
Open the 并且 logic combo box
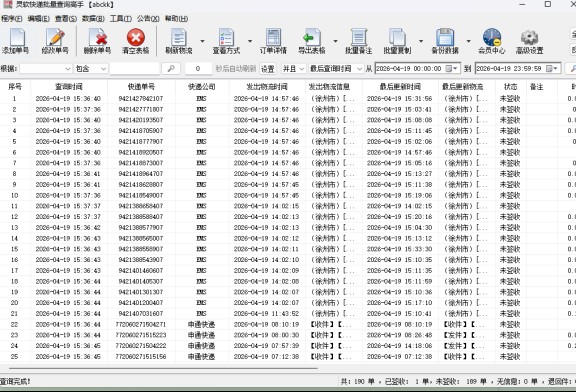pos(293,68)
